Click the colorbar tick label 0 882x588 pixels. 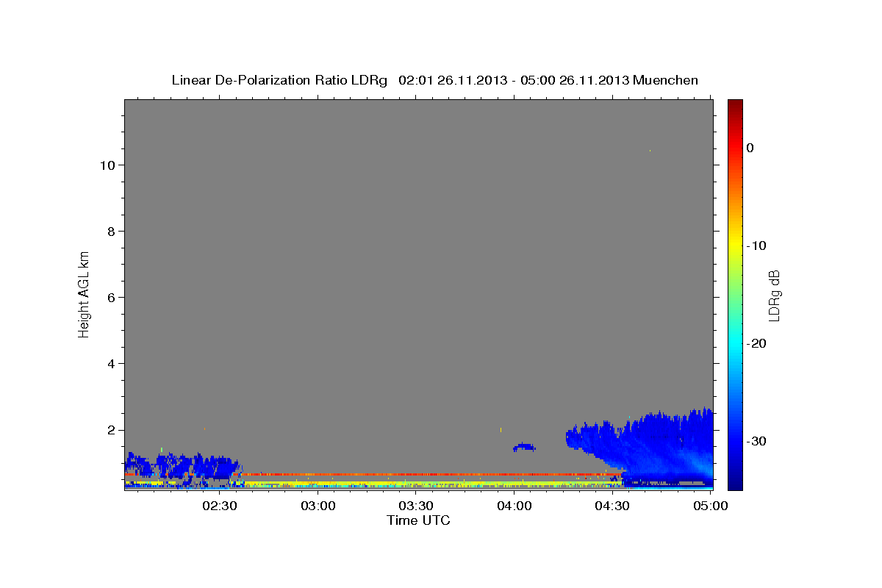pyautogui.click(x=750, y=148)
